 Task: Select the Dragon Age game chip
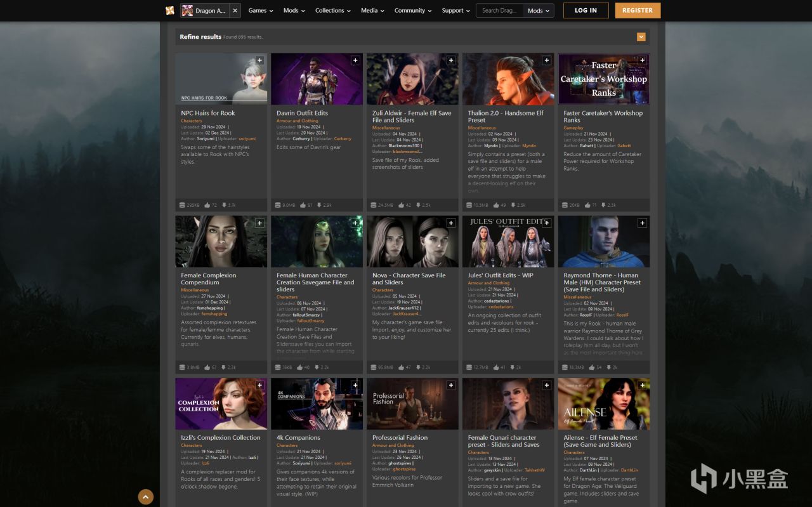pos(206,10)
